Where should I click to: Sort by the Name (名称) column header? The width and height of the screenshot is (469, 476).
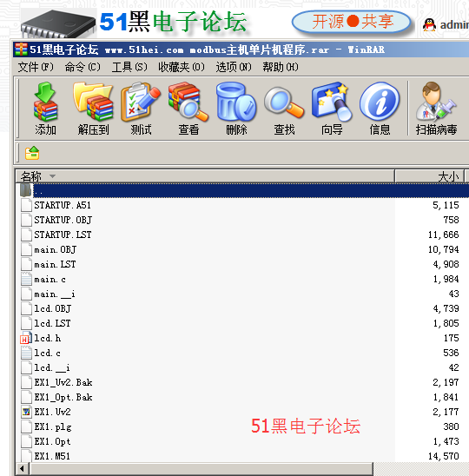(x=205, y=176)
